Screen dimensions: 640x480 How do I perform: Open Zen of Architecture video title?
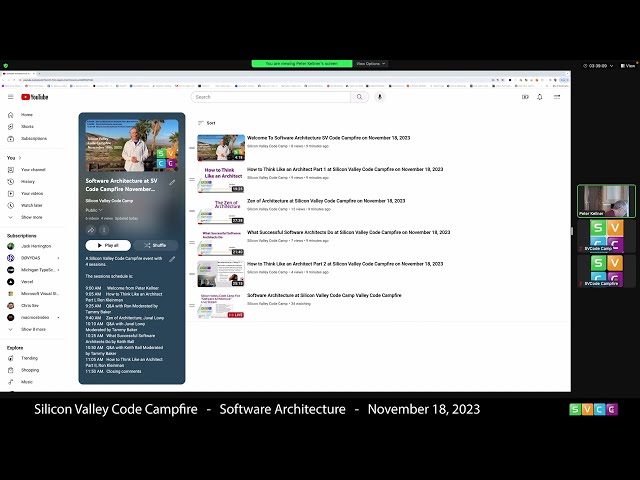point(326,201)
